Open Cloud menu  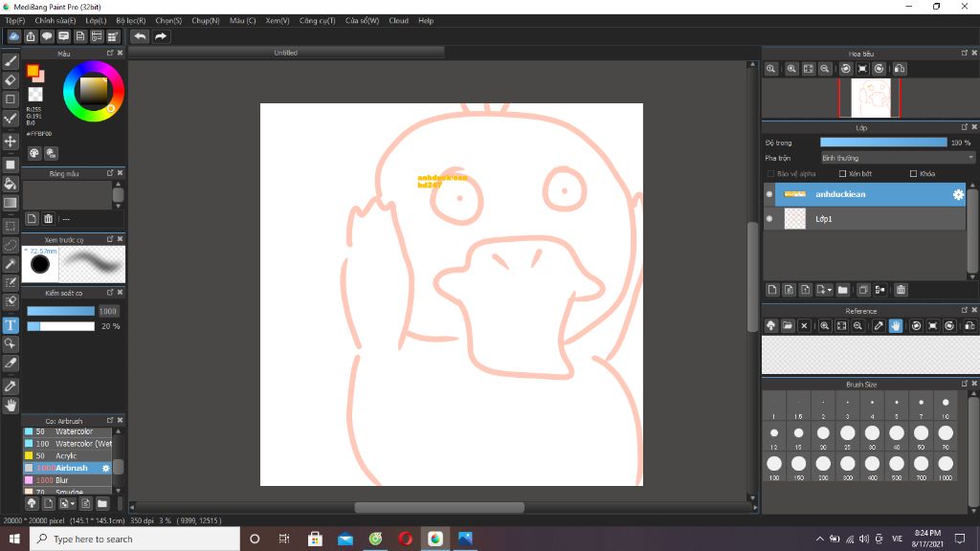pos(399,21)
